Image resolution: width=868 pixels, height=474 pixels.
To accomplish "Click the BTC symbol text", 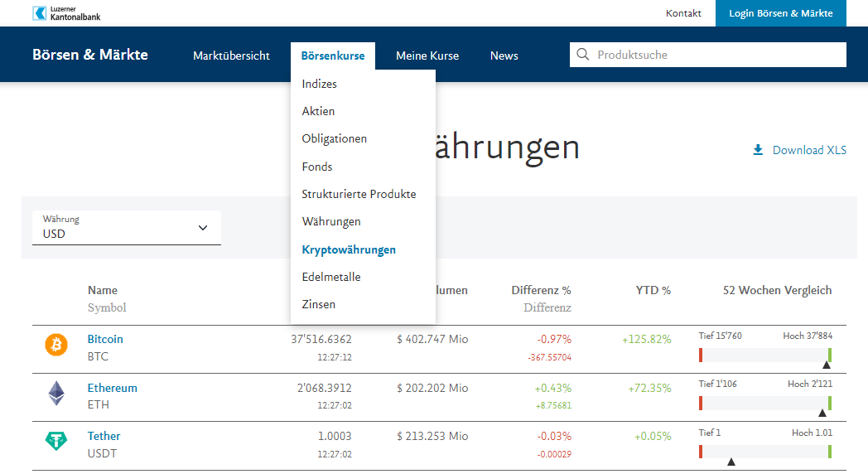I will (98, 356).
